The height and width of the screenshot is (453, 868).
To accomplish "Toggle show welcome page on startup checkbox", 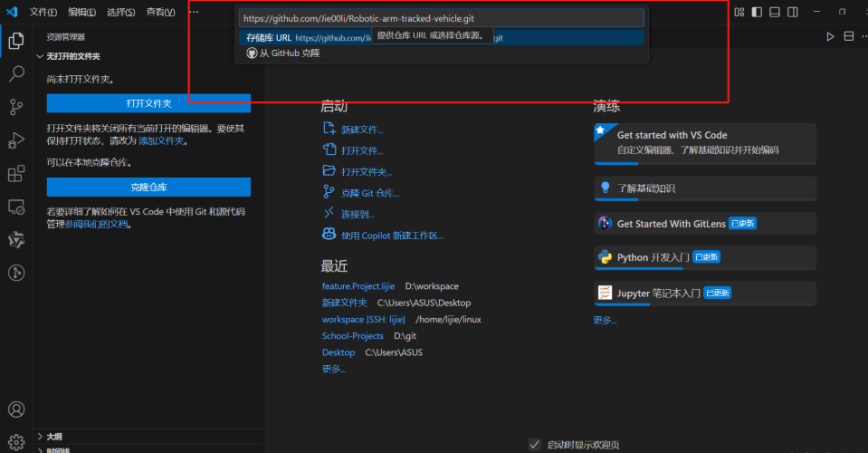I will point(534,444).
